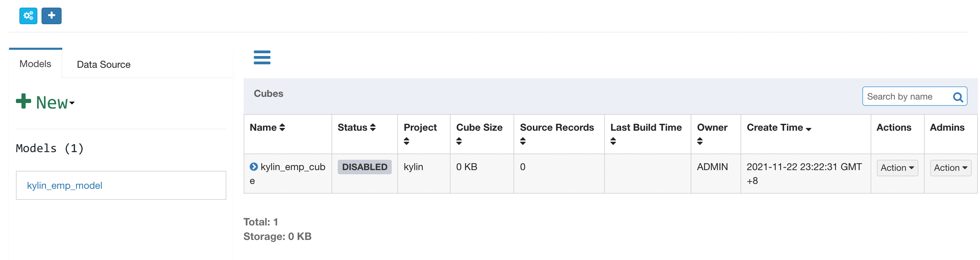Sort by Source Records column arrows
980x260 pixels.
pos(523,141)
